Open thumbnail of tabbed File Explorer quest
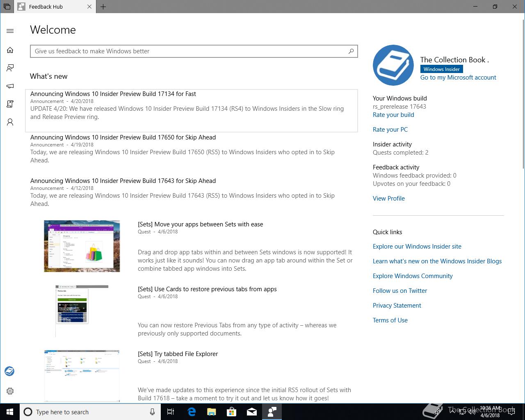This screenshot has height=420, width=525. pos(82,376)
